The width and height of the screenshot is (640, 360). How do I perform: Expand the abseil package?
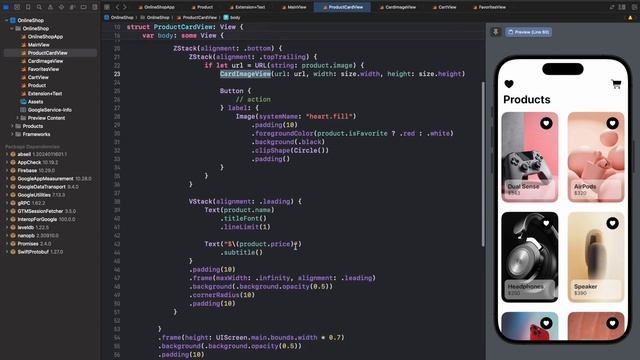point(7,154)
